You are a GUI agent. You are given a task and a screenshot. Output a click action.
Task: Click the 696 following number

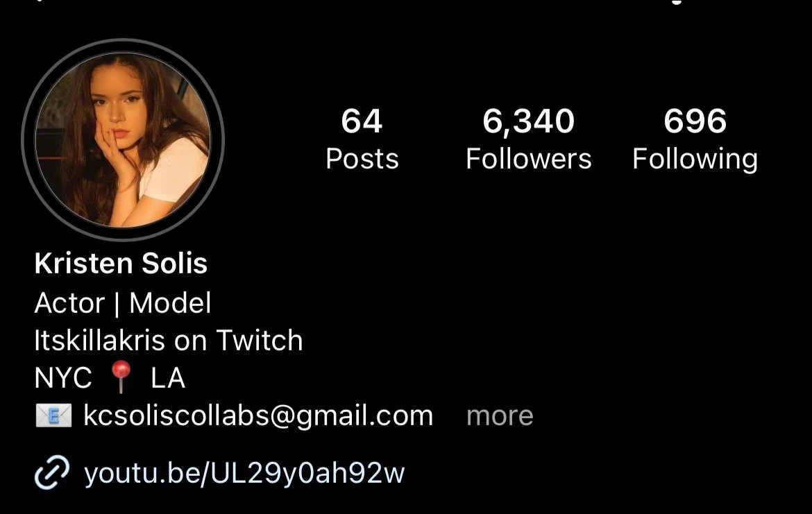[695, 121]
